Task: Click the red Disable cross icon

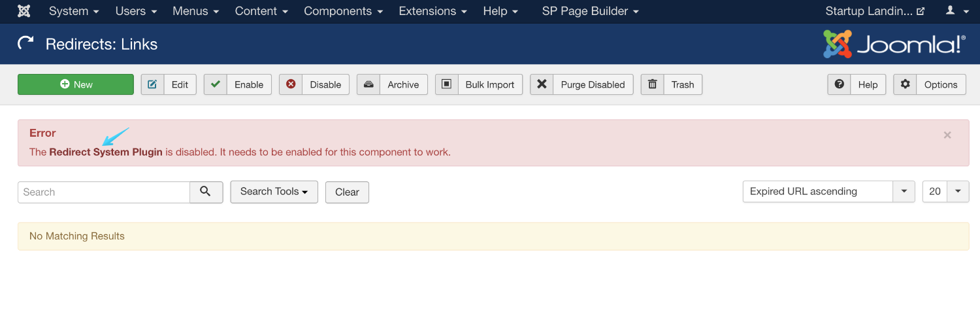Action: click(291, 84)
